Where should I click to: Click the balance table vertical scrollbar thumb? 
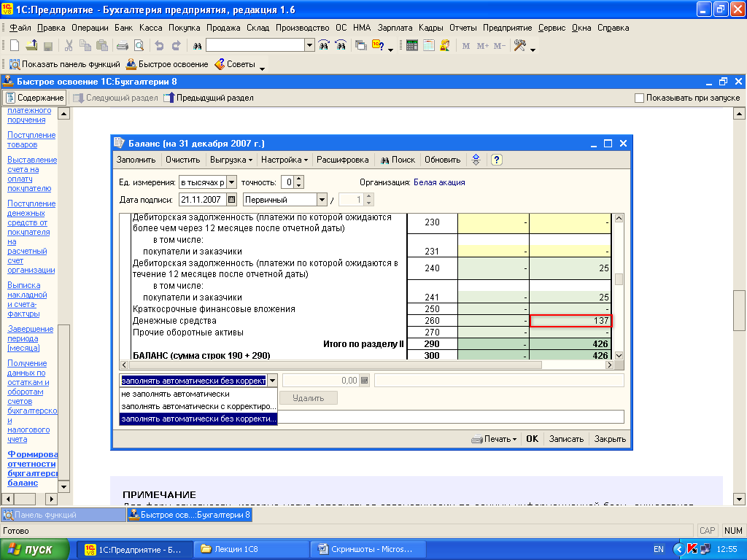pos(619,279)
